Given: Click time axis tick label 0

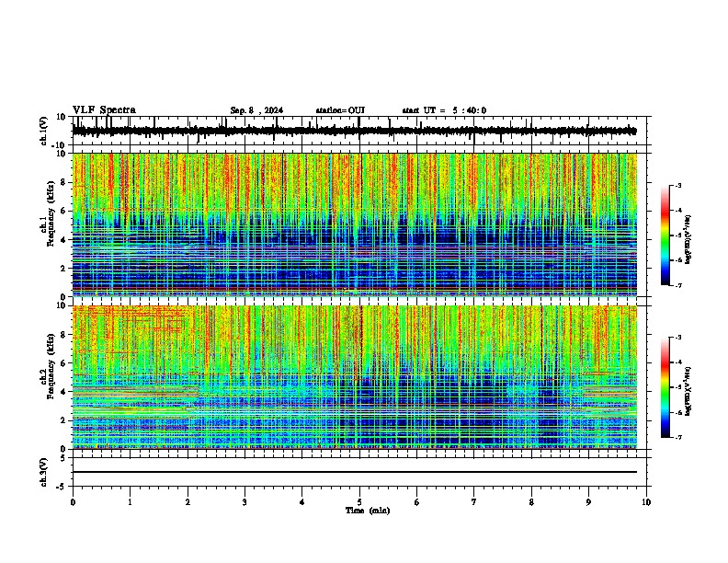Looking at the screenshot, I should point(73,502).
